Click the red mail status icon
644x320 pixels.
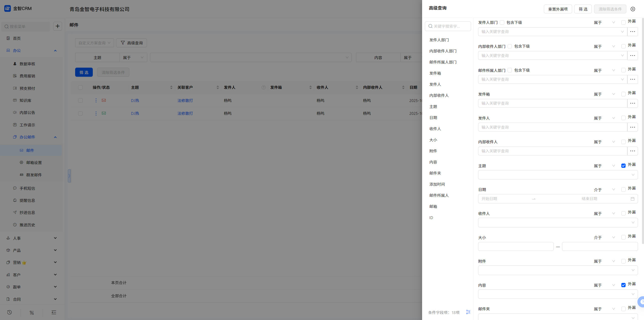104,100
